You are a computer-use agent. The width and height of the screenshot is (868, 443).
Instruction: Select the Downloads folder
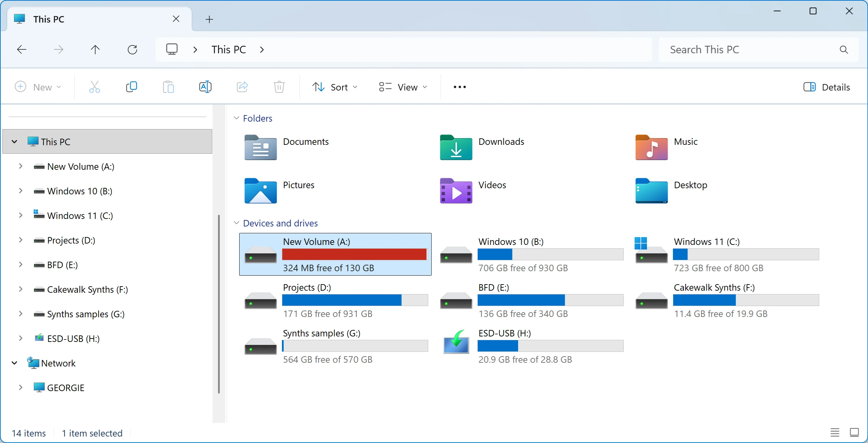(x=482, y=147)
